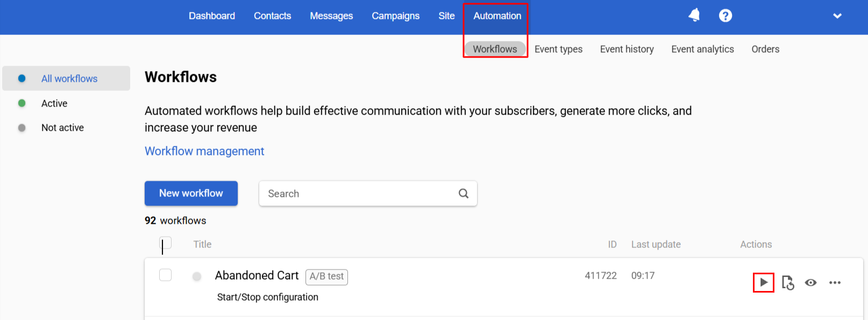
Task: Expand the account menu chevron
Action: coord(837,16)
